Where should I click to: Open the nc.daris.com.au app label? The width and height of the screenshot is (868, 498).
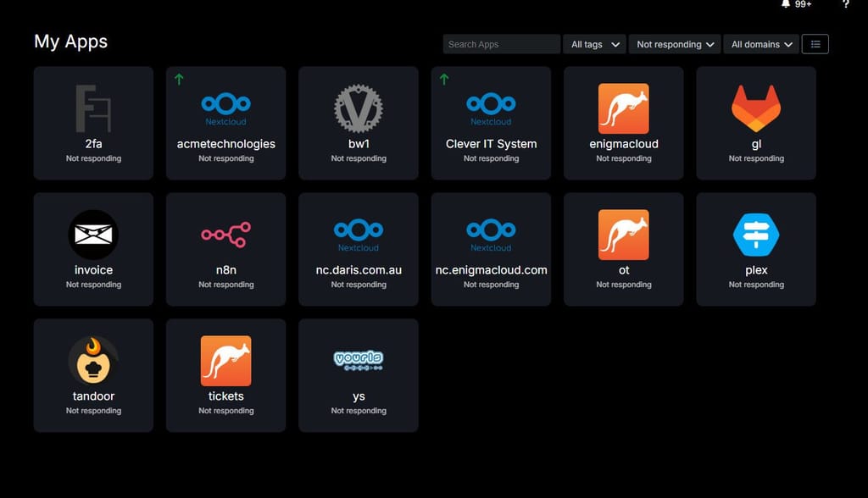(x=359, y=270)
